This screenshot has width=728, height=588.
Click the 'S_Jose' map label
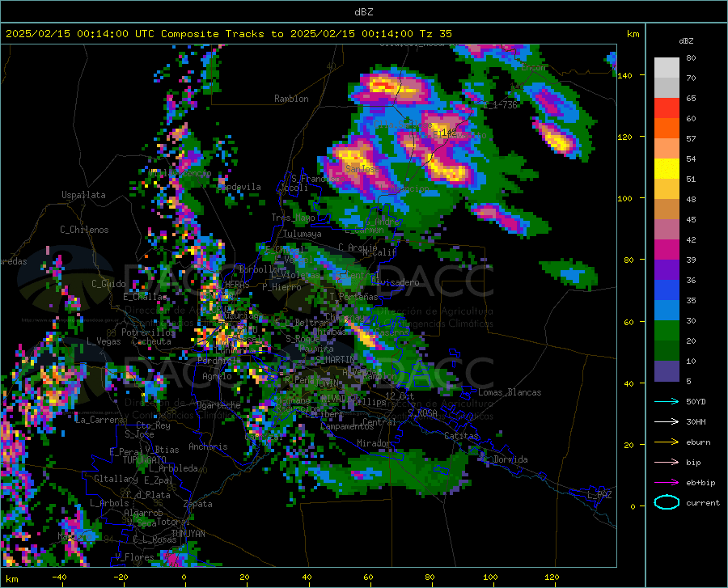coord(139,434)
